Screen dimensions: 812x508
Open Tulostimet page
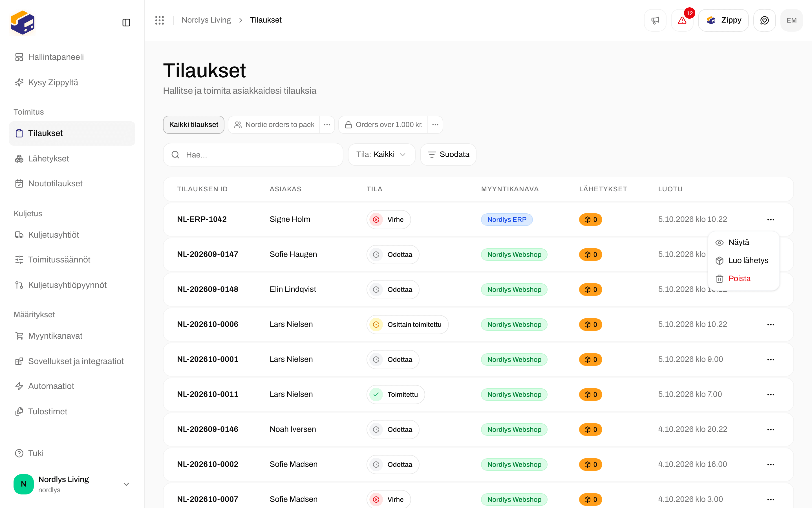[x=72, y=411]
